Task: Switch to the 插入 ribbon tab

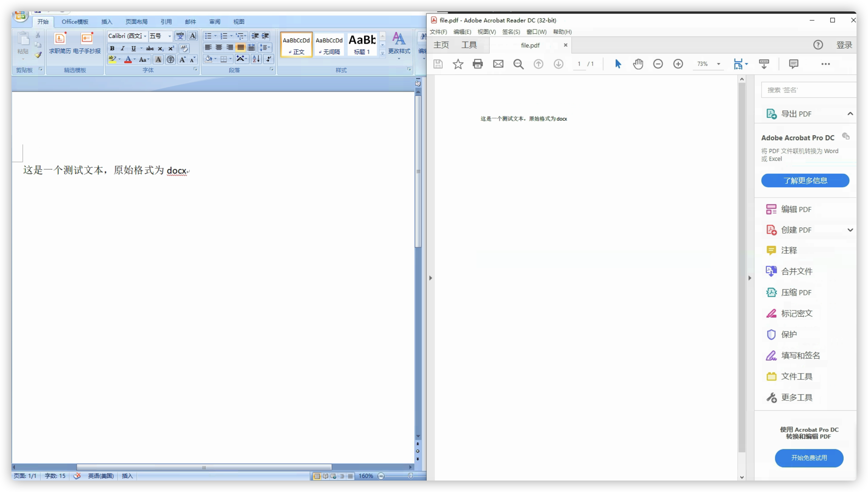Action: pyautogui.click(x=107, y=22)
